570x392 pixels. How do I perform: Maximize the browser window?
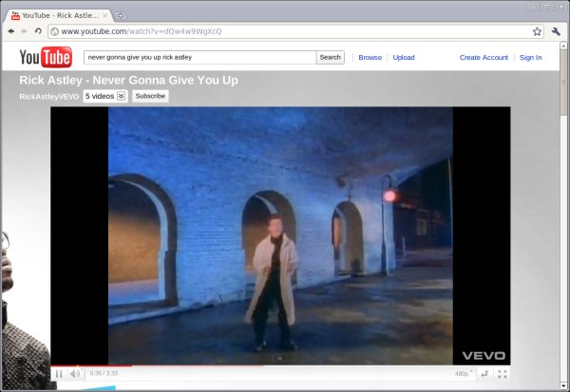click(547, 7)
